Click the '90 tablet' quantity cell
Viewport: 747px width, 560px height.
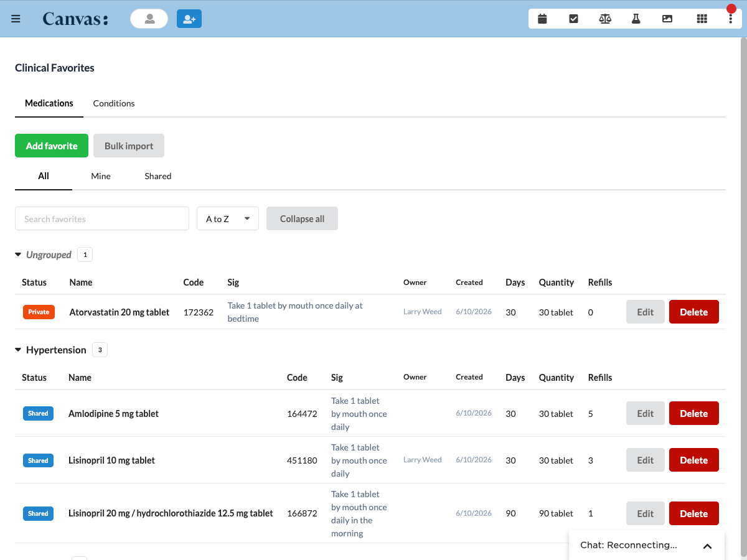(x=556, y=513)
